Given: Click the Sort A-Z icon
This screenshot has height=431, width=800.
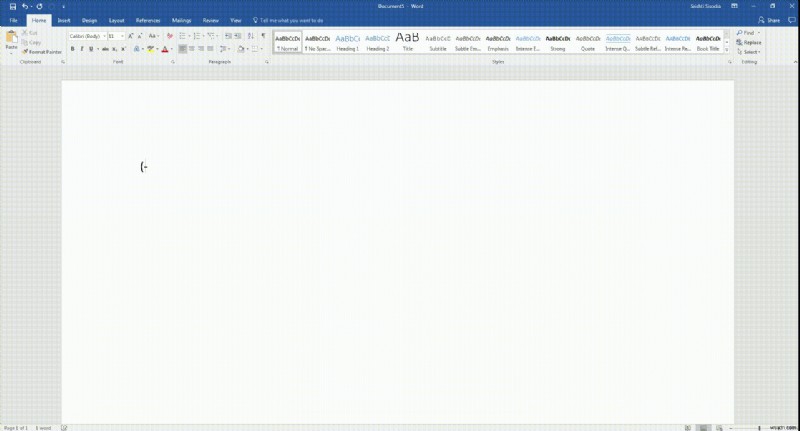Looking at the screenshot, I should [x=251, y=36].
